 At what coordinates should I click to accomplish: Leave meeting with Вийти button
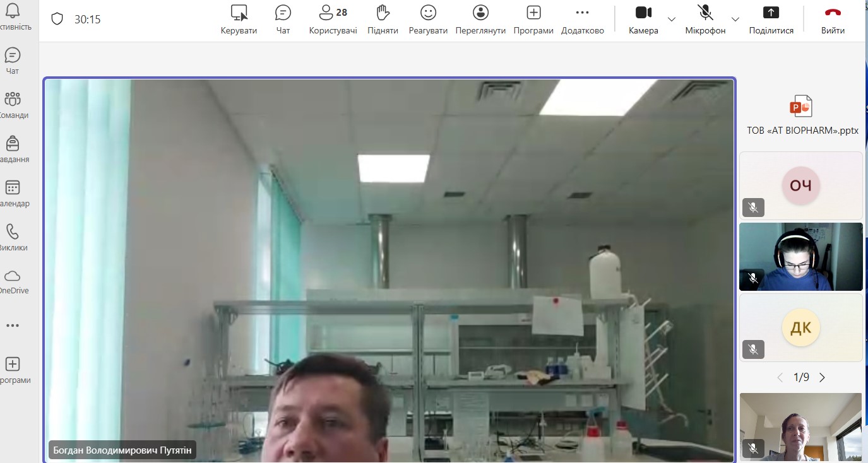pyautogui.click(x=833, y=19)
